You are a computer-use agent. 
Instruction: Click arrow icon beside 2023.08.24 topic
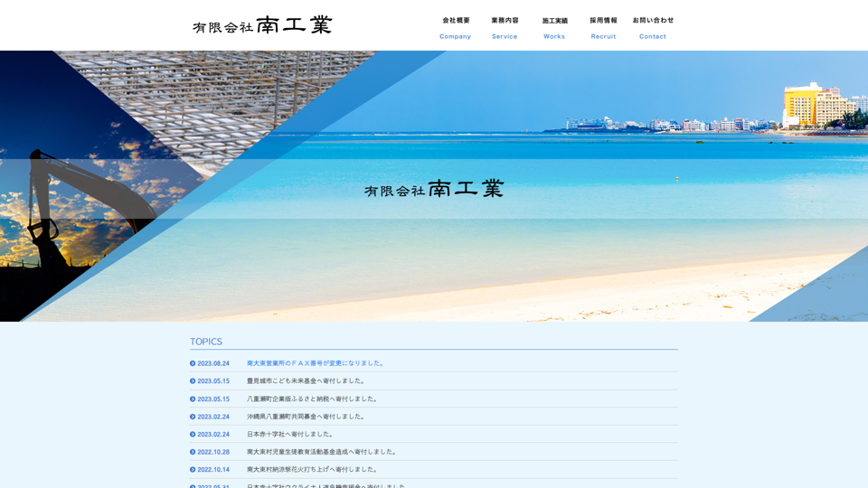point(193,363)
